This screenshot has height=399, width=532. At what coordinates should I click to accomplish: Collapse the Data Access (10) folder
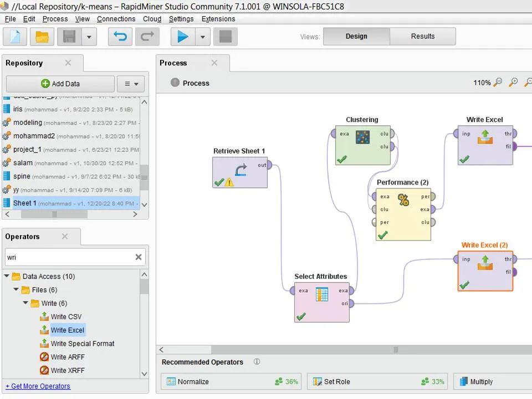[7, 277]
